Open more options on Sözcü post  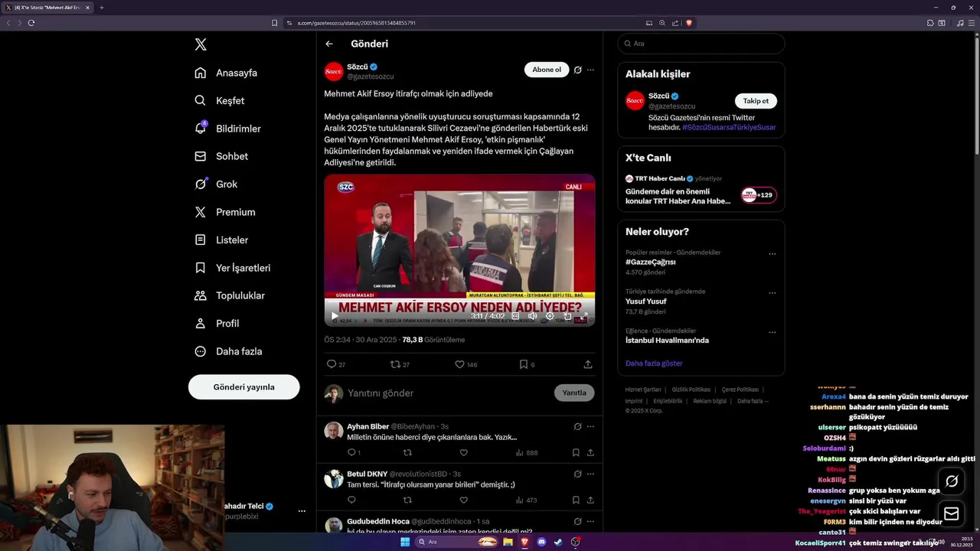click(590, 70)
